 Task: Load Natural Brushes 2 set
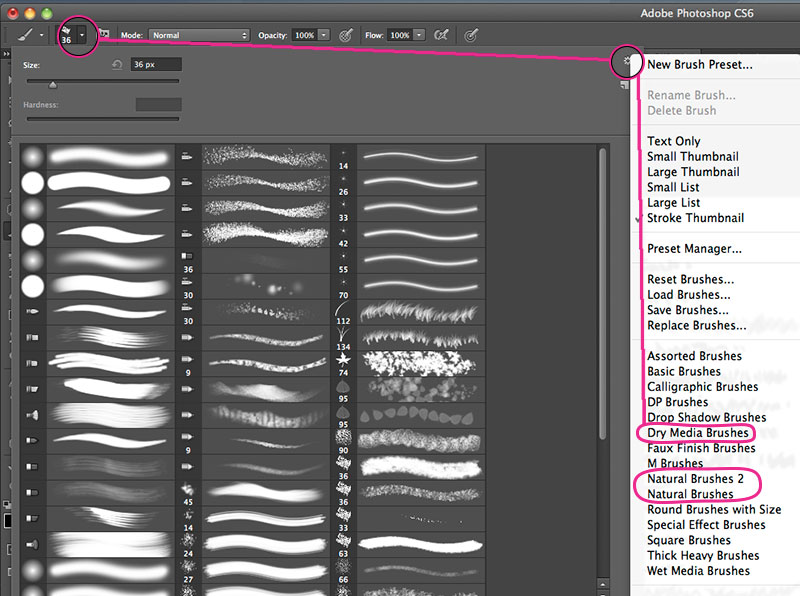(x=695, y=479)
